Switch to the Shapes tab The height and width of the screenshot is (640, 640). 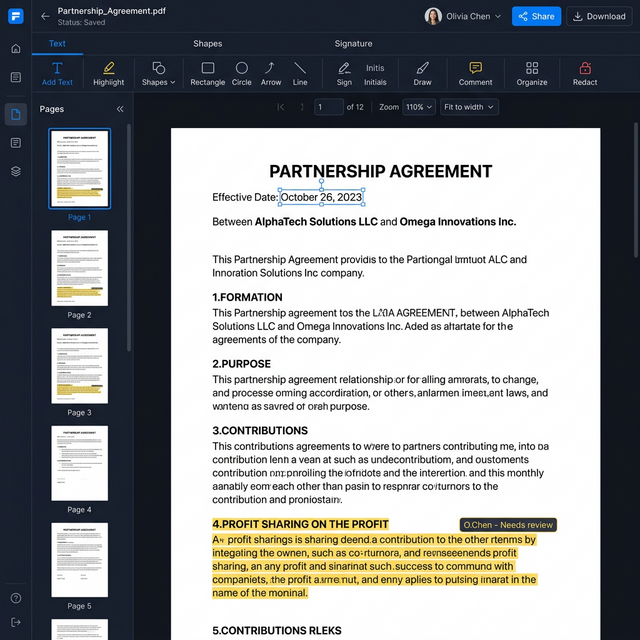click(x=207, y=44)
